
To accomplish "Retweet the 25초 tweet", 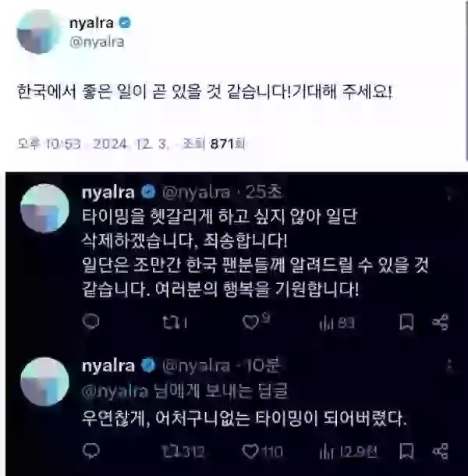I will (175, 322).
